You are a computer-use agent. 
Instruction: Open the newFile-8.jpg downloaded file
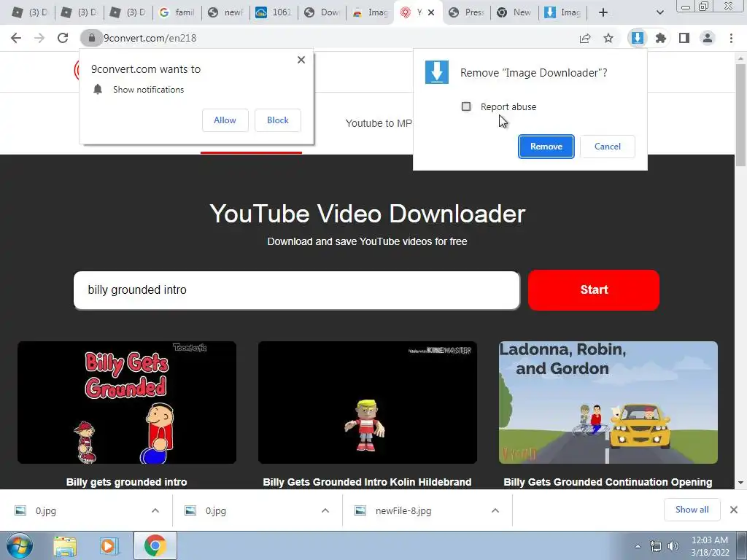tap(403, 510)
